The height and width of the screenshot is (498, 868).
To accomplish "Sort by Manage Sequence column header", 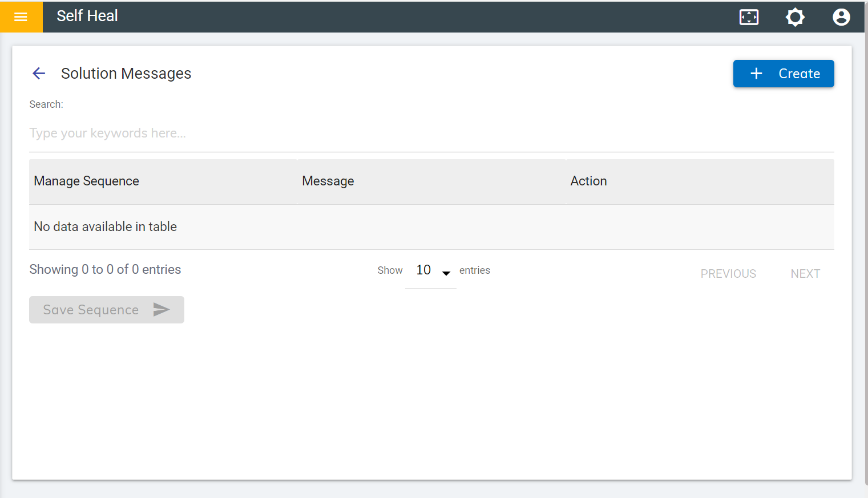I will click(87, 181).
